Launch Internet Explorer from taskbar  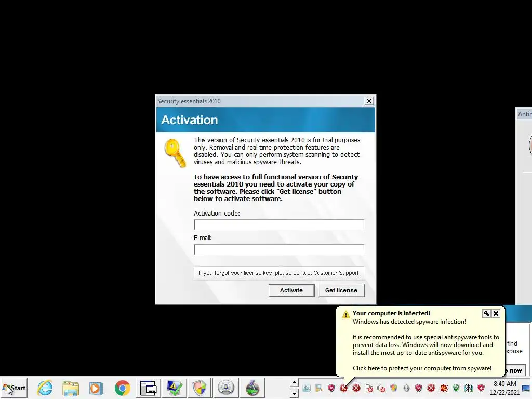45,388
